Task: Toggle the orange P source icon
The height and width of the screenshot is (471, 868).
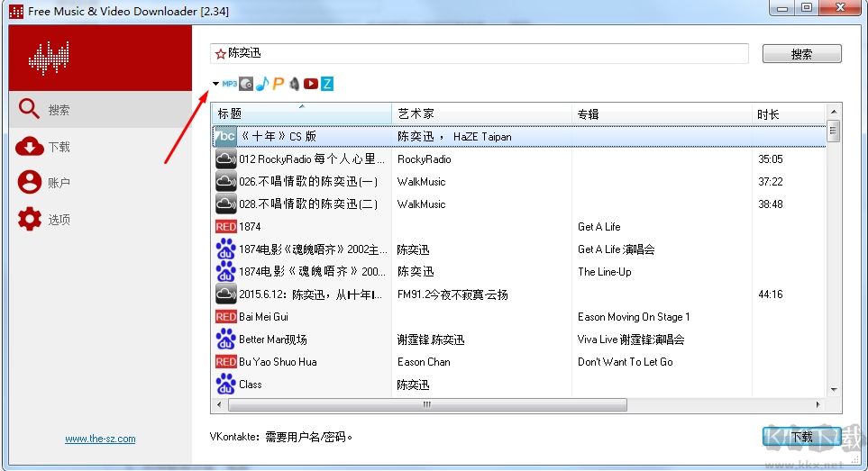Action: (279, 84)
